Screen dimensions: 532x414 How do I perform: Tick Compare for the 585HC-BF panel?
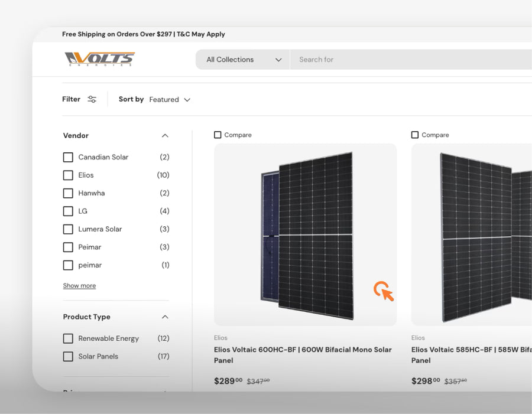point(415,135)
